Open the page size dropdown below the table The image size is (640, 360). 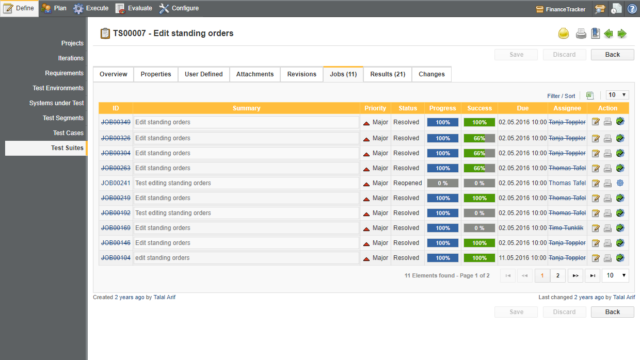(x=616, y=276)
